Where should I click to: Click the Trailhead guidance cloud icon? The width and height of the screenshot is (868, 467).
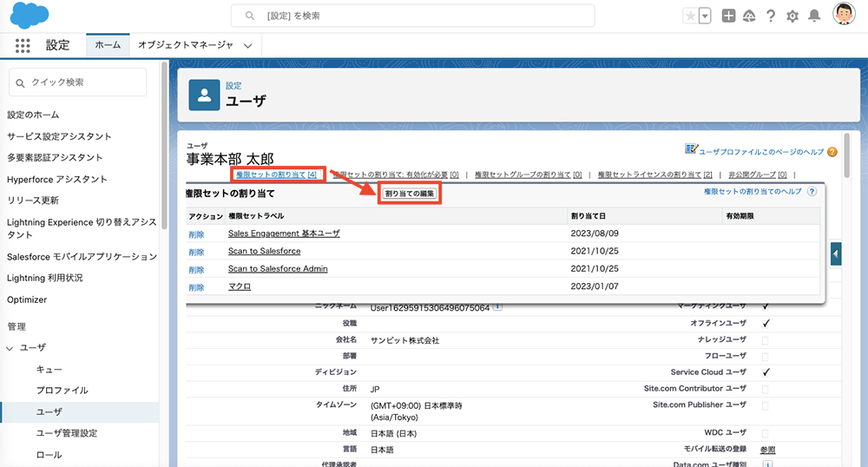(x=749, y=16)
